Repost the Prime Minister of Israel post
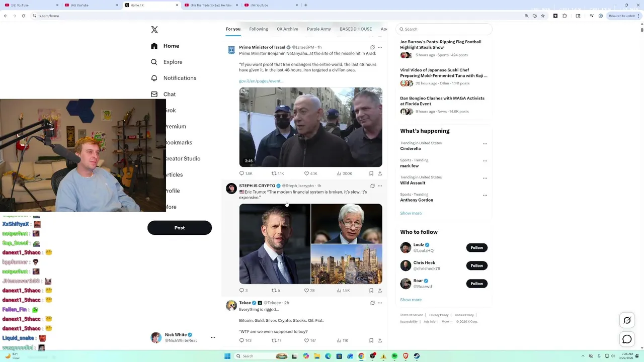Image resolution: width=644 pixels, height=362 pixels. 278,173
